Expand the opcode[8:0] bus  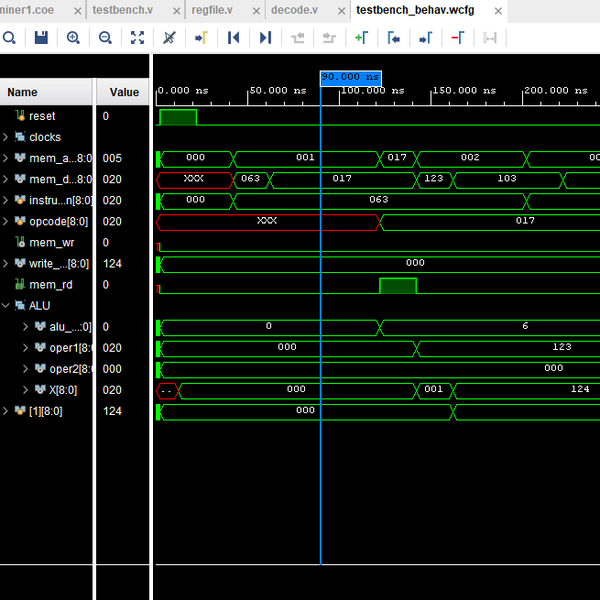pyautogui.click(x=5, y=221)
